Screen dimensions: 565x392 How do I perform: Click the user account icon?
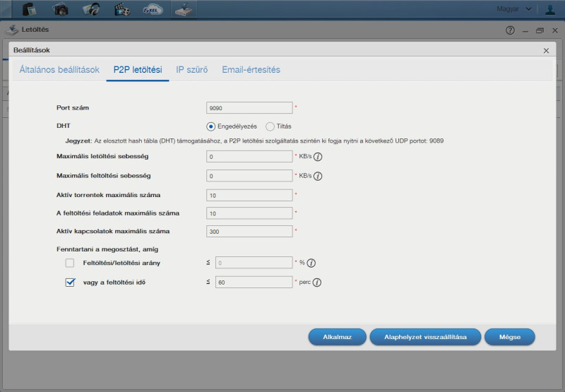pos(550,9)
